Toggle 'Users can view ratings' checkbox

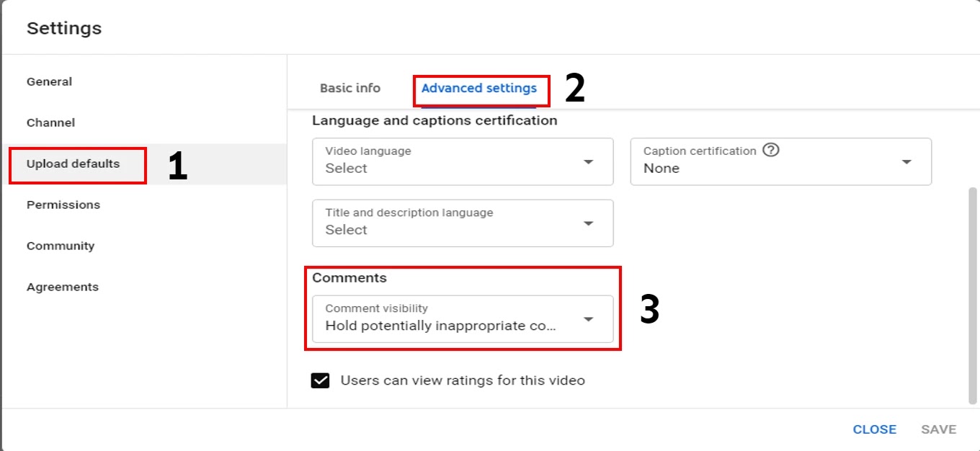(321, 380)
